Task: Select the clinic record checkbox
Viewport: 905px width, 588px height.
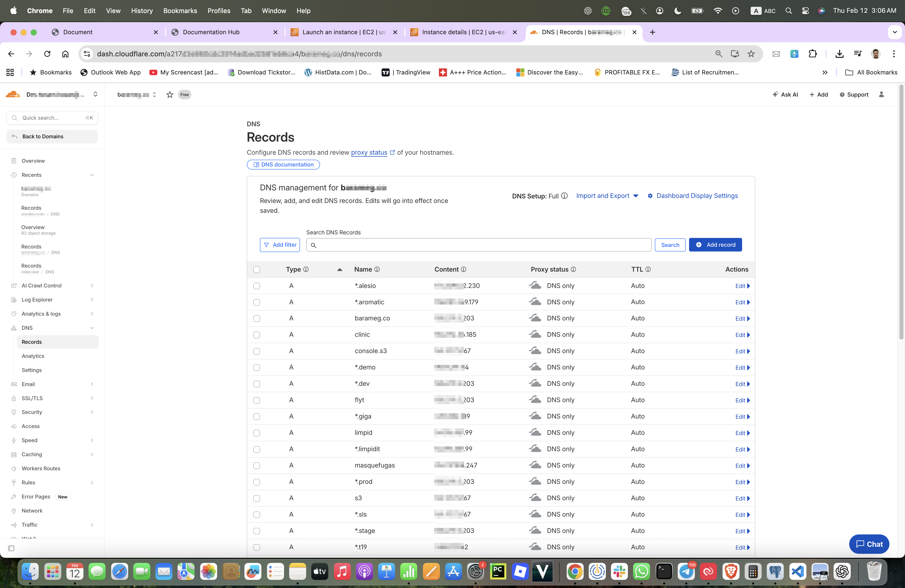Action: click(257, 335)
